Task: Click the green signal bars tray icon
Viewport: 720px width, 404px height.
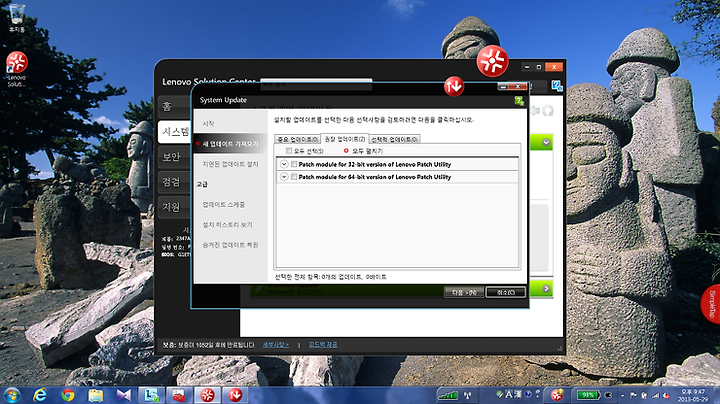Action: (448, 395)
